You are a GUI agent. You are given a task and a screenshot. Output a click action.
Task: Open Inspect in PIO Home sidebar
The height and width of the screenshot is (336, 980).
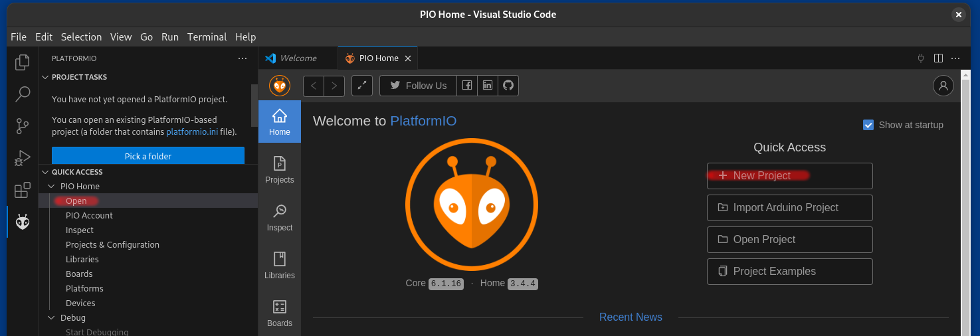(280, 217)
